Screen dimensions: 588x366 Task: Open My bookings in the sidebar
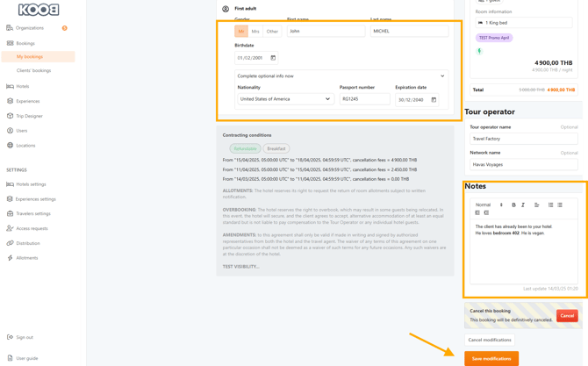[30, 56]
